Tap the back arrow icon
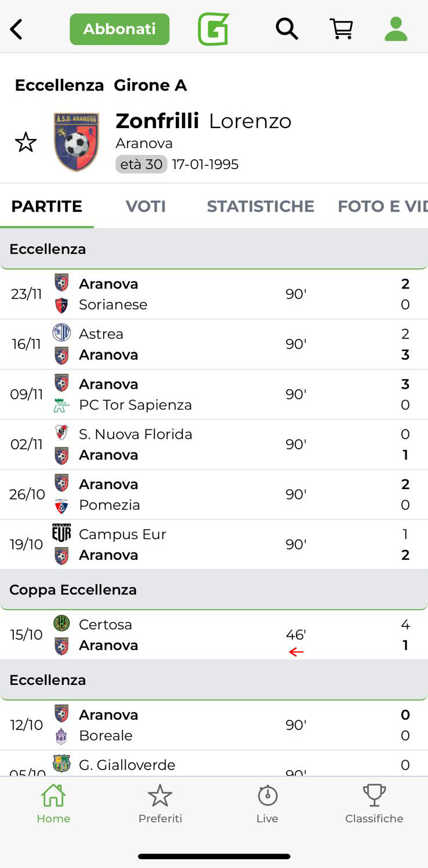Image resolution: width=428 pixels, height=868 pixels. [17, 29]
